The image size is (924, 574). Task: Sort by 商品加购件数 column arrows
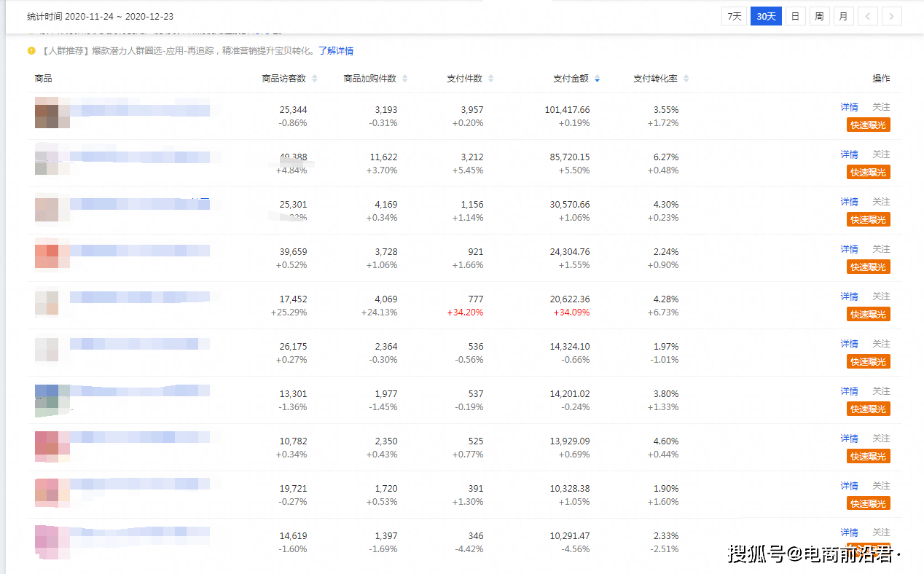(405, 79)
